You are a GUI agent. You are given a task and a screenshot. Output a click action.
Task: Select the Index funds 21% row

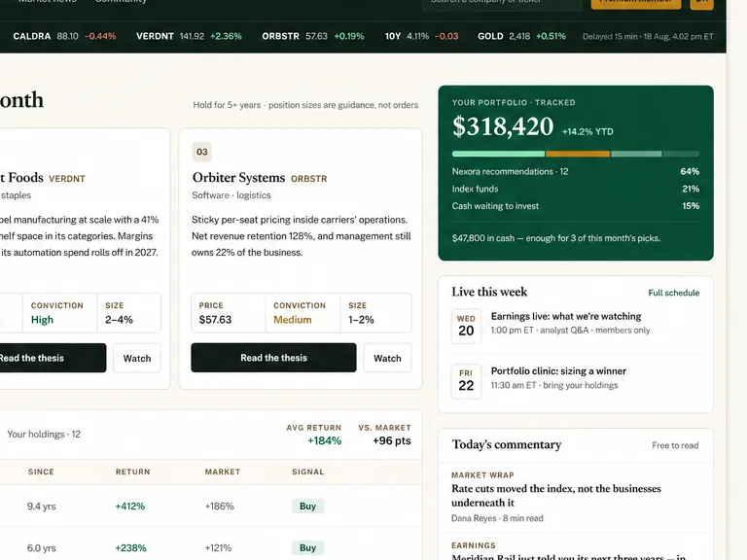tap(576, 189)
